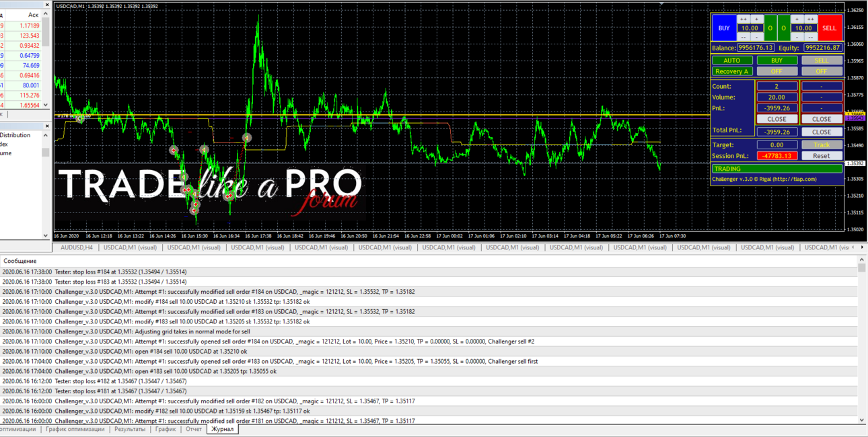This screenshot has width=868, height=437.
Task: Close the Navigator panel with X
Action: click(46, 126)
